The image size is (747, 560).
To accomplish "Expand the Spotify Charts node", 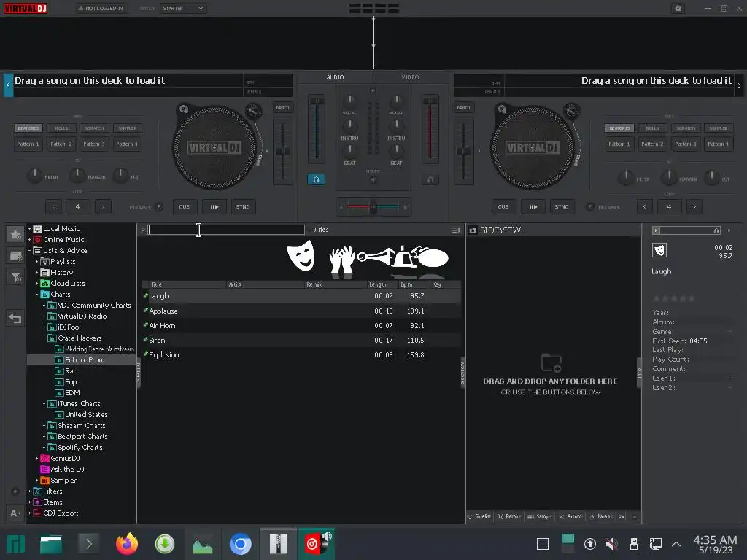I will point(44,448).
